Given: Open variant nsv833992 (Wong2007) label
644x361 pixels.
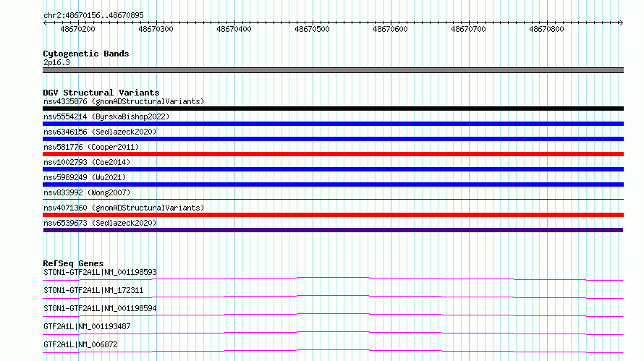Looking at the screenshot, I should point(87,192).
